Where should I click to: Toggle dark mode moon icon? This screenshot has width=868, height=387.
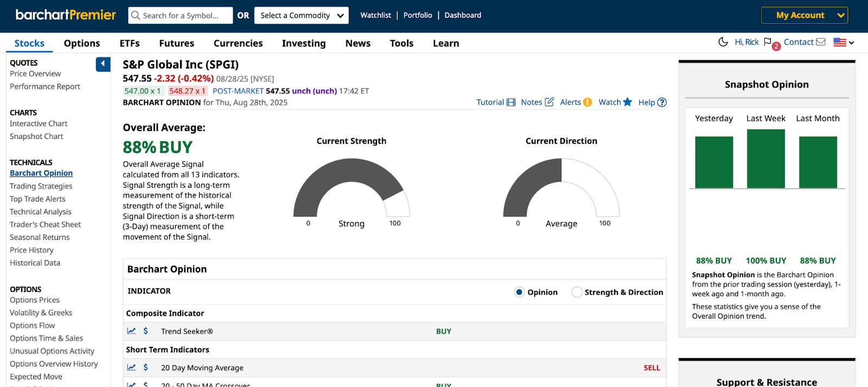[x=723, y=42]
